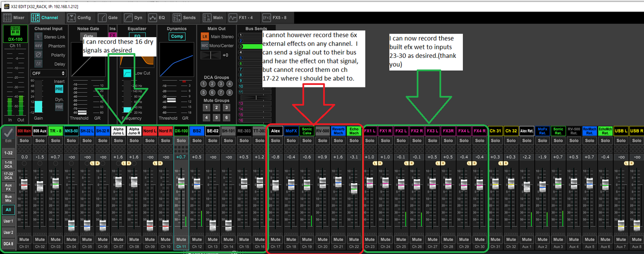644x254 pixels.
Task: Open the Dyn tab
Action: pyautogui.click(x=133, y=18)
